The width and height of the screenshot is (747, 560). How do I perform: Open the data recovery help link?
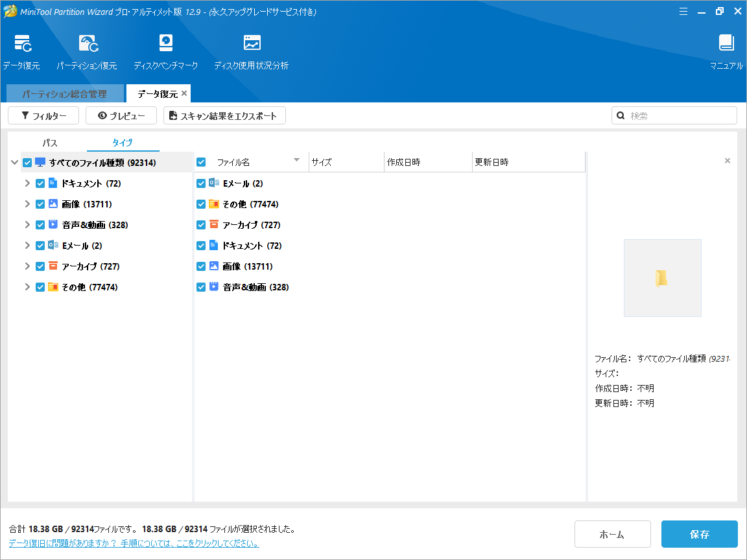click(134, 543)
